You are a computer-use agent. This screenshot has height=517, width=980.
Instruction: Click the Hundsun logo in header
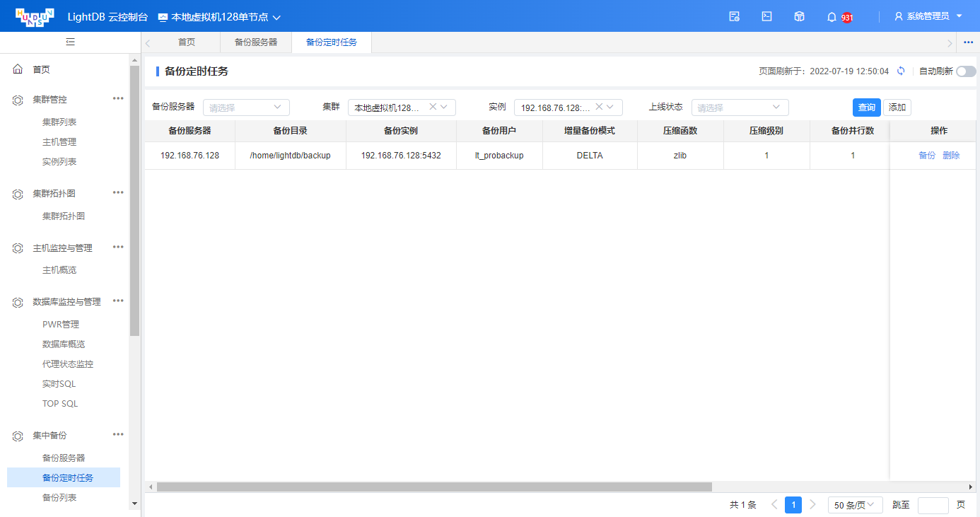[34, 16]
